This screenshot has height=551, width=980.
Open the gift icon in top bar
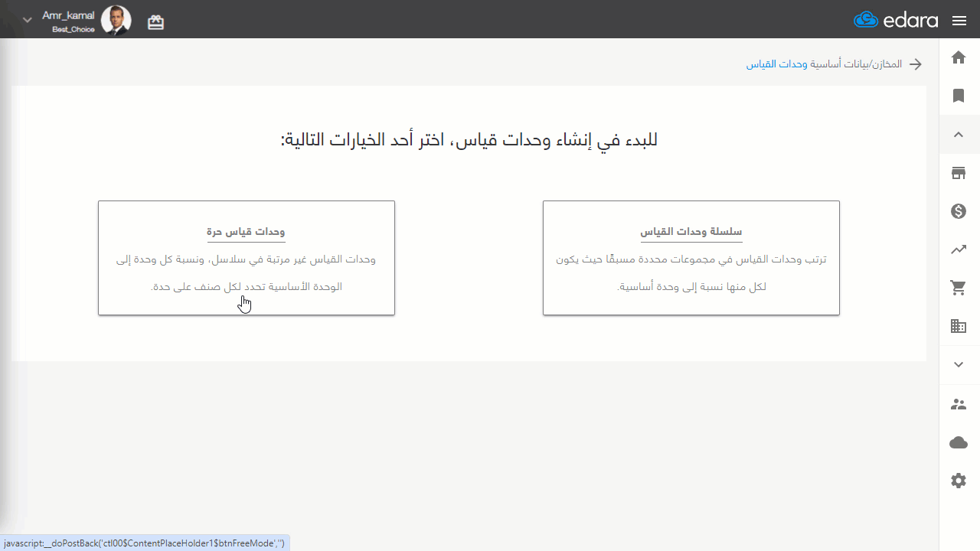[156, 22]
